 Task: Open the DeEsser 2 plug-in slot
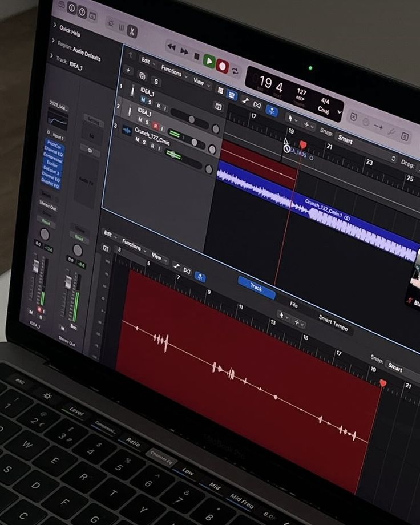pos(51,170)
